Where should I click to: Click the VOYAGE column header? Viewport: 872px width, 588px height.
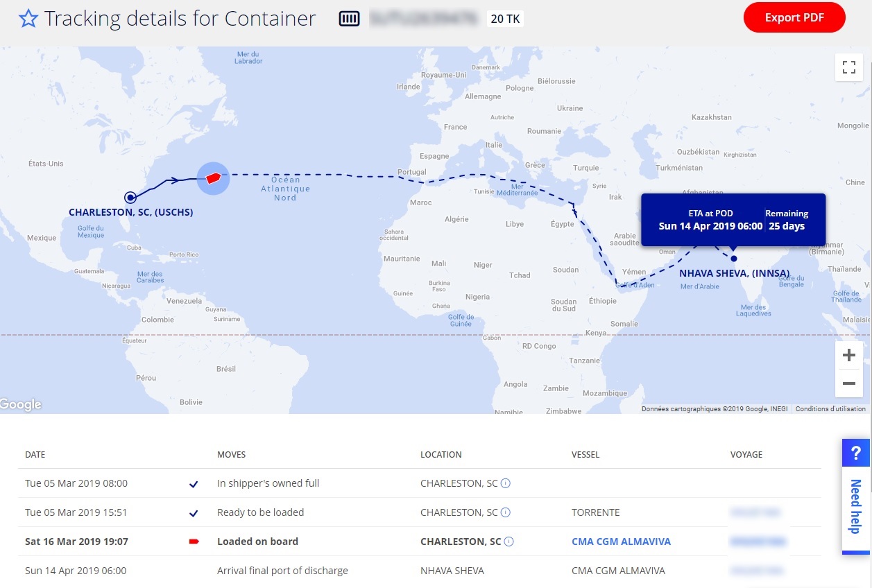746,455
